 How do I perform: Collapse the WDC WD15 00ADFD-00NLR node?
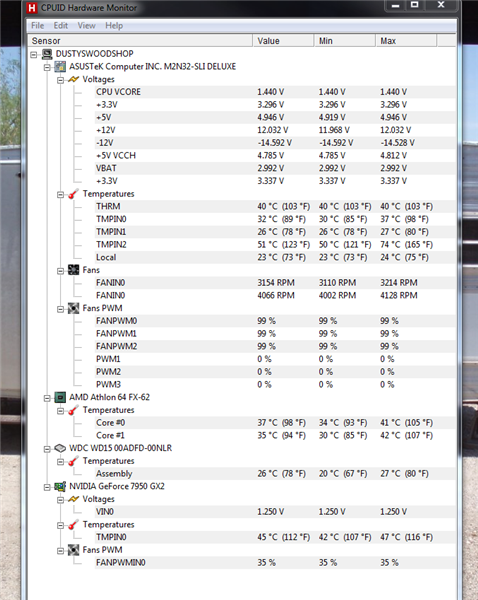tap(47, 449)
